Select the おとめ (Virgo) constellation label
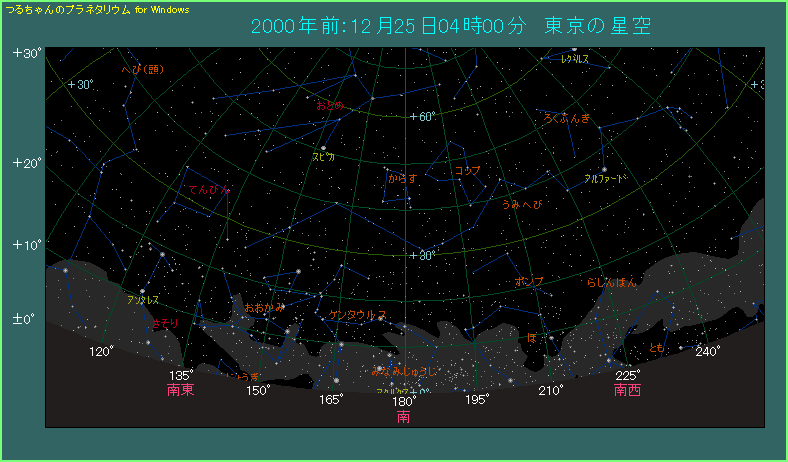 (x=329, y=105)
